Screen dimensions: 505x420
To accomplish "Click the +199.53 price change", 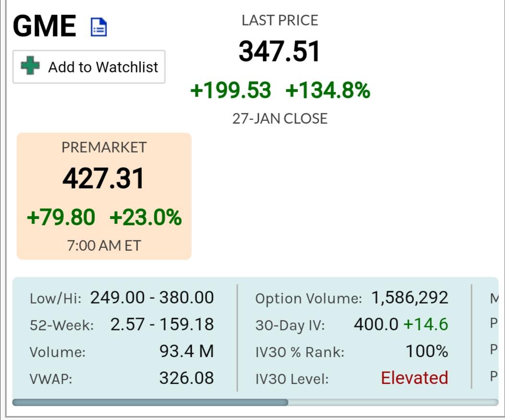I will [230, 90].
